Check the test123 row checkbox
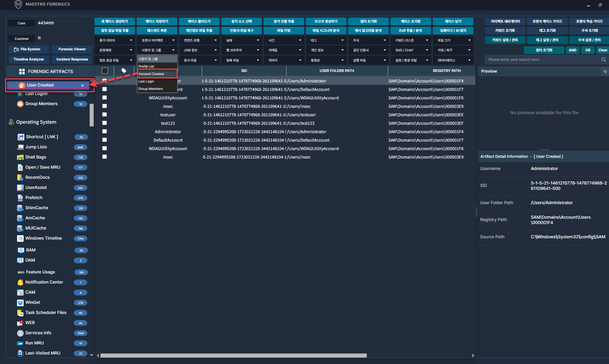The height and width of the screenshot is (364, 609). coord(105,123)
